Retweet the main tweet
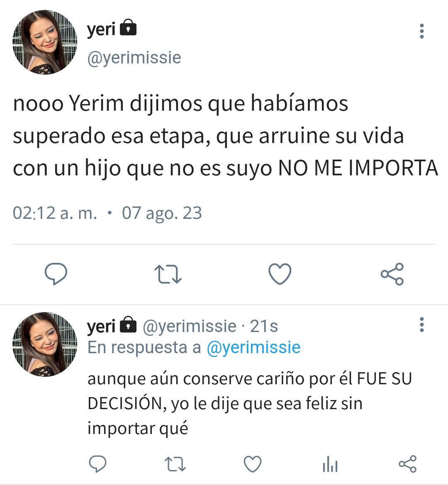 [168, 274]
